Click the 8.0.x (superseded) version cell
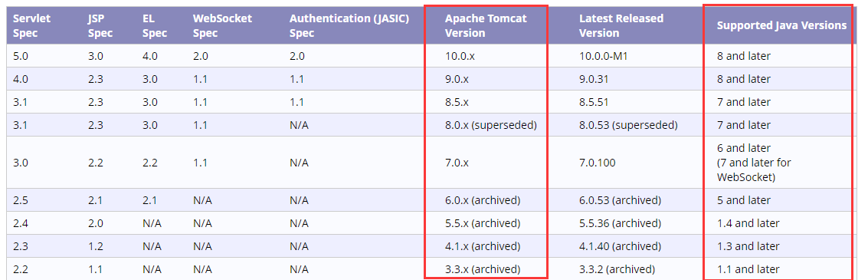Viewport: 868px width, 280px height. (x=490, y=125)
